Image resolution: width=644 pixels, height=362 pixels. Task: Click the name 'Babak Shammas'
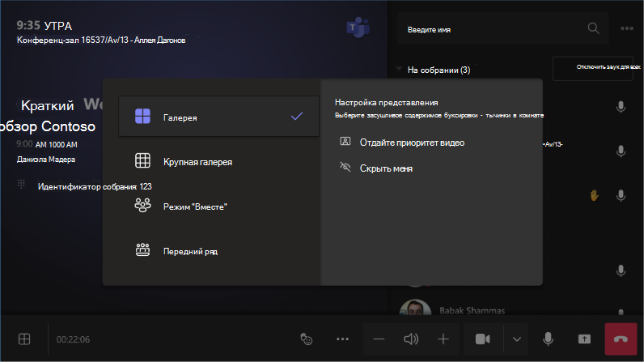(472, 311)
